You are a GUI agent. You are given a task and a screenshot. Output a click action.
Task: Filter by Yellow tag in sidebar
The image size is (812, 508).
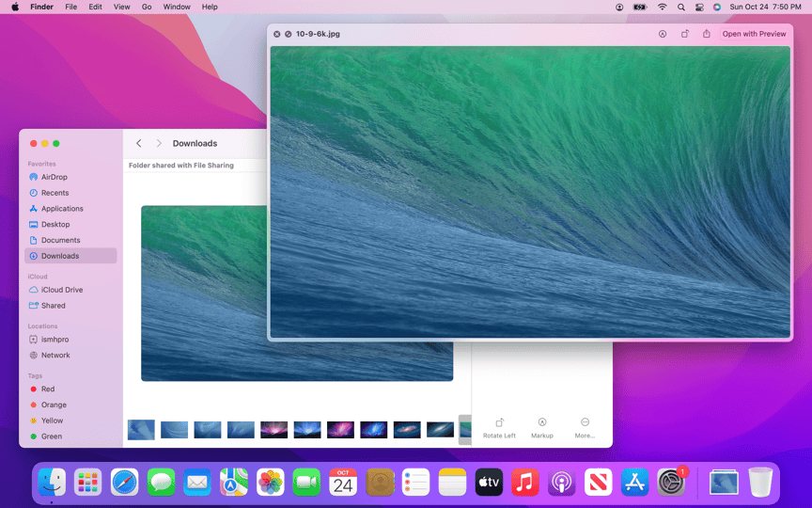click(70, 421)
